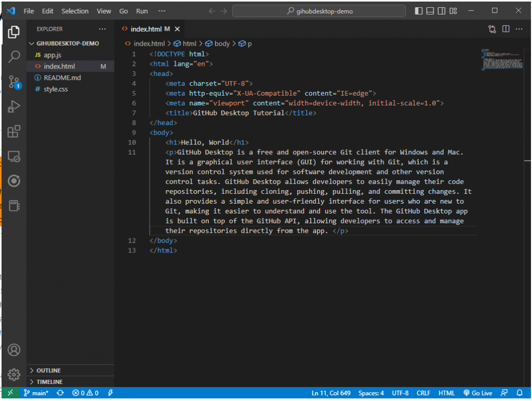532x401 pixels.
Task: Open the Remote Explorer view
Action: click(x=14, y=156)
